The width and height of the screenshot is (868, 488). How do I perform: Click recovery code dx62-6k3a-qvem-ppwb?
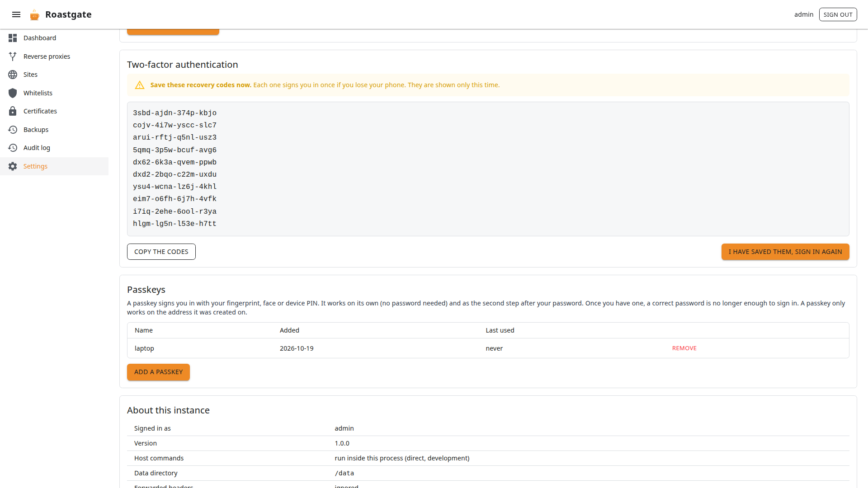point(175,162)
